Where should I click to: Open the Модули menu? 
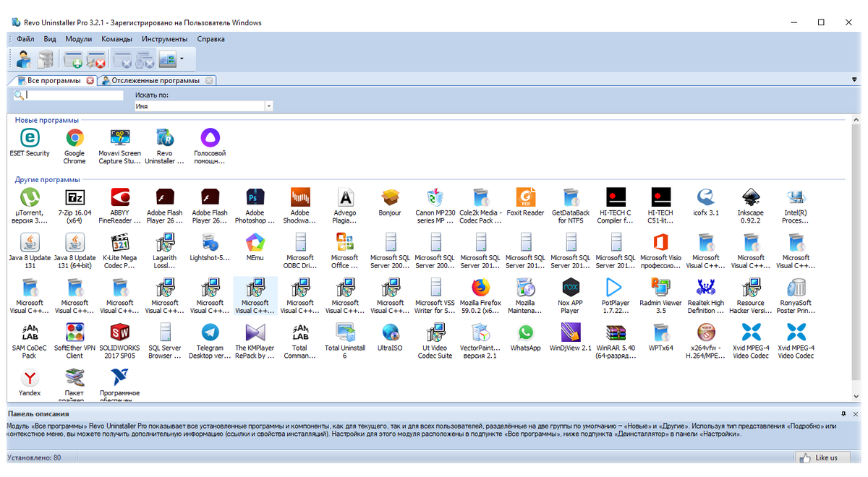click(78, 39)
